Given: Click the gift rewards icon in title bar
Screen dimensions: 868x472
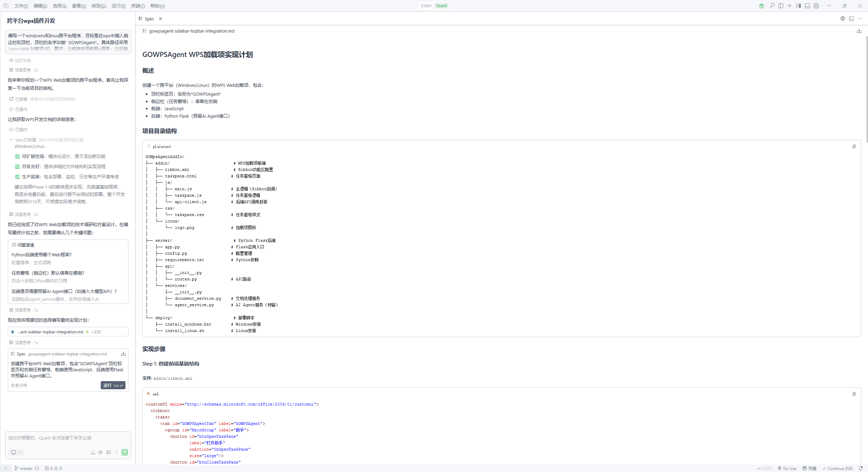Looking at the screenshot, I should [762, 6].
